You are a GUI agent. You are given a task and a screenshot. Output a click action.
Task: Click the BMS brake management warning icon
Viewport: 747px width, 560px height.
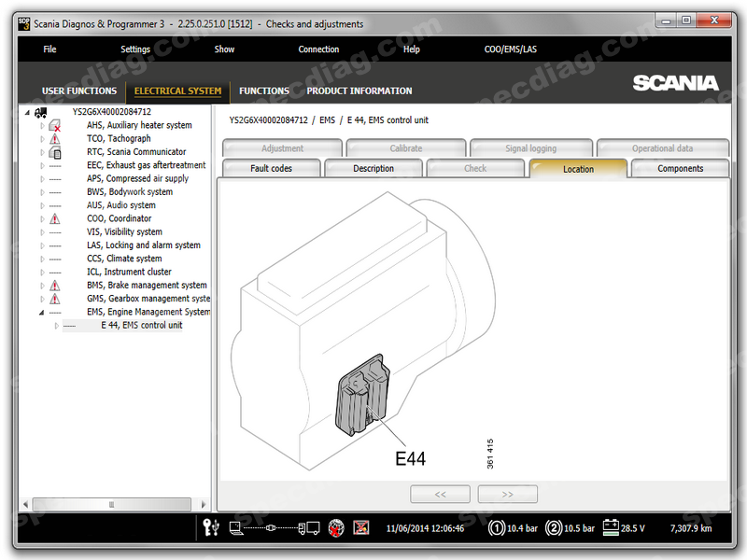click(x=55, y=286)
